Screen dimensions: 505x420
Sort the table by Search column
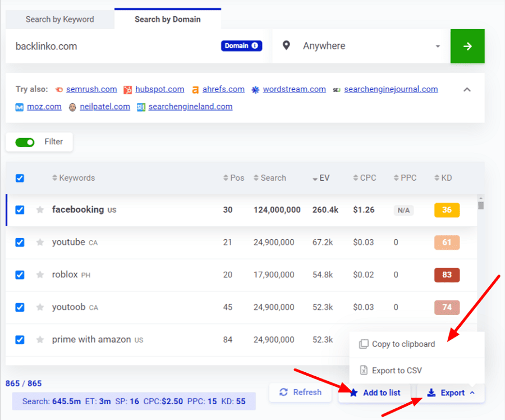pyautogui.click(x=270, y=178)
